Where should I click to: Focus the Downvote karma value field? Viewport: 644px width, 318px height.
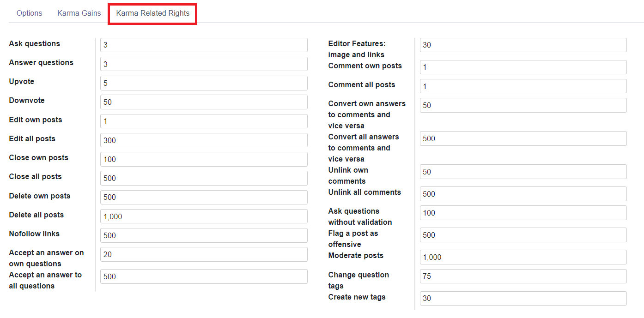(x=203, y=102)
